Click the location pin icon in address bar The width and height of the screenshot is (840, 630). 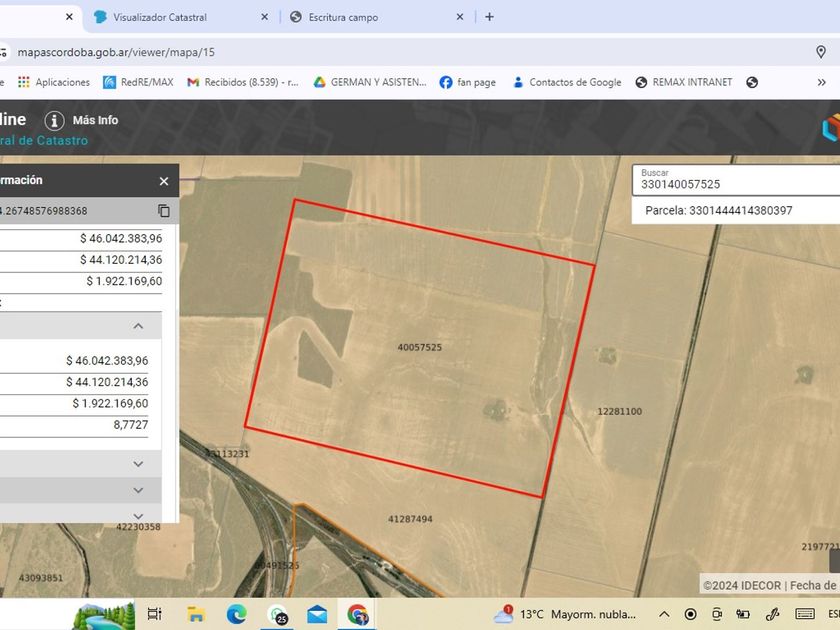tap(821, 52)
